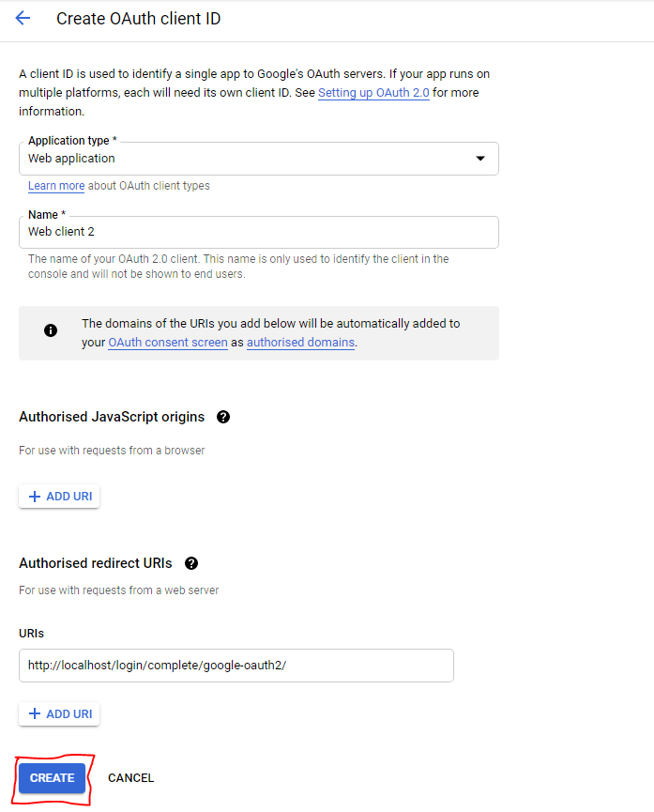Follow the Learn more link
Viewport: 654px width, 812px height.
click(x=56, y=186)
